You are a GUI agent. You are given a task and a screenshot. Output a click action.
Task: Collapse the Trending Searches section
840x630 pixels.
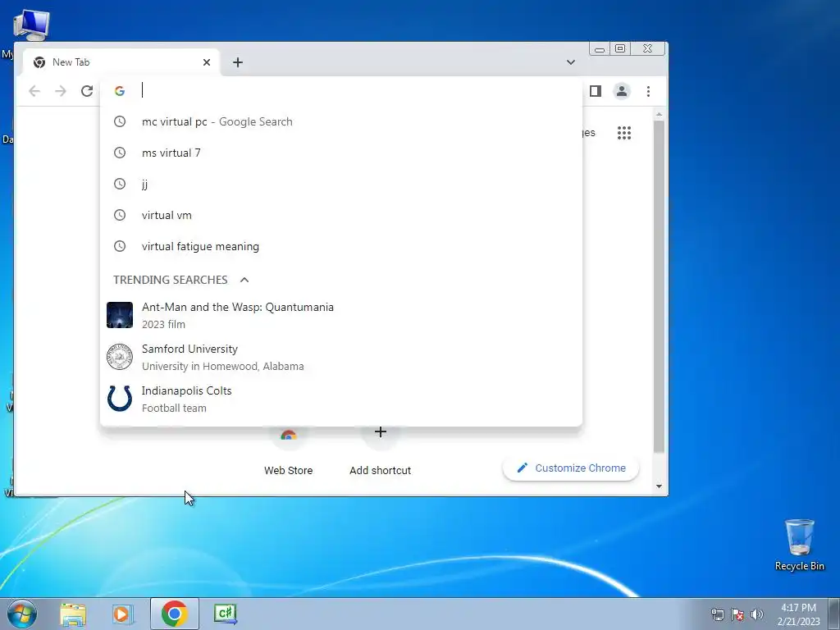244,280
